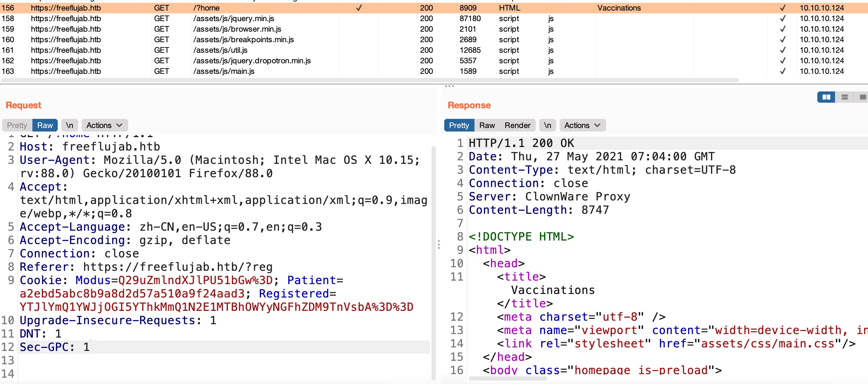
Task: Open Actions dropdown in Request panel
Action: (104, 126)
